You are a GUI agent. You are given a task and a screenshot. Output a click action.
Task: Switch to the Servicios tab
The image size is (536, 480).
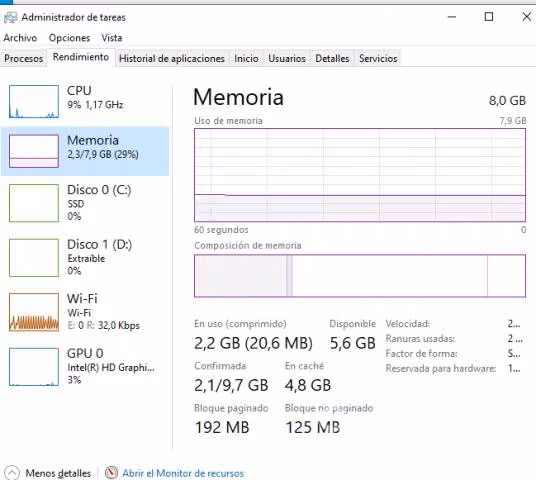378,58
